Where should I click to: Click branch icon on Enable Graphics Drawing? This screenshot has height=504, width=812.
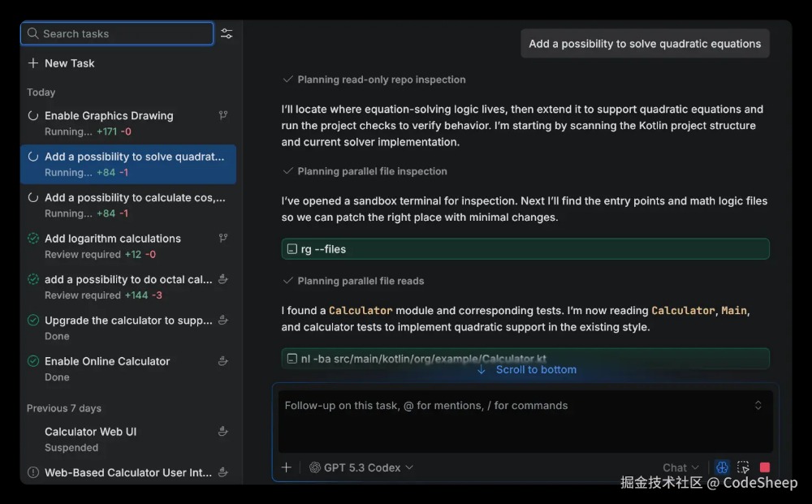pyautogui.click(x=223, y=115)
